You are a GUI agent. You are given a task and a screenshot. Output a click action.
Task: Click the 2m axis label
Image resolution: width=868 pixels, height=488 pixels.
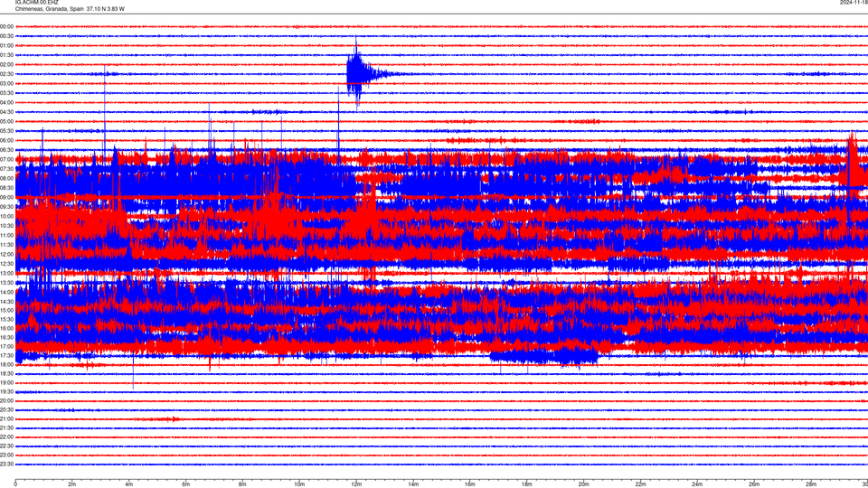coord(72,484)
